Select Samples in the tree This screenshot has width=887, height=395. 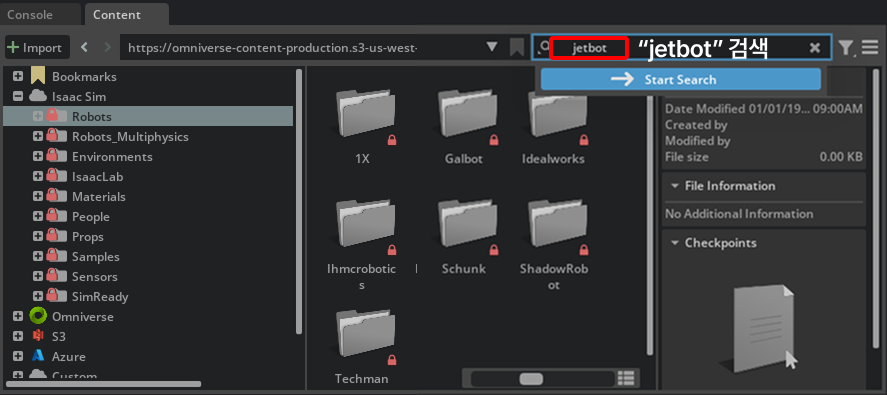pos(96,256)
